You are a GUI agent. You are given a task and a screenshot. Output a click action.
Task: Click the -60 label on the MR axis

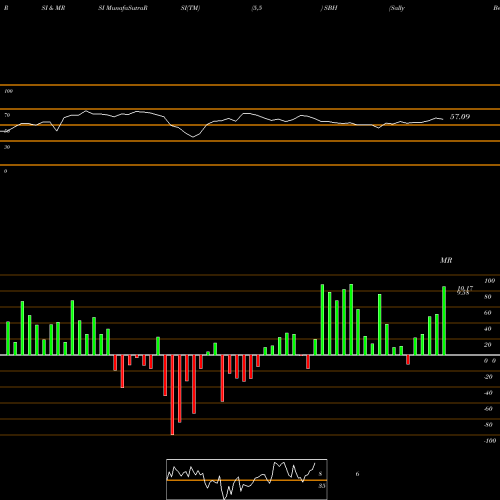click(488, 409)
